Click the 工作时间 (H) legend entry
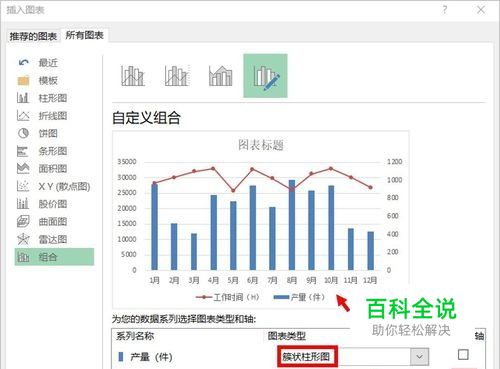 (x=228, y=297)
